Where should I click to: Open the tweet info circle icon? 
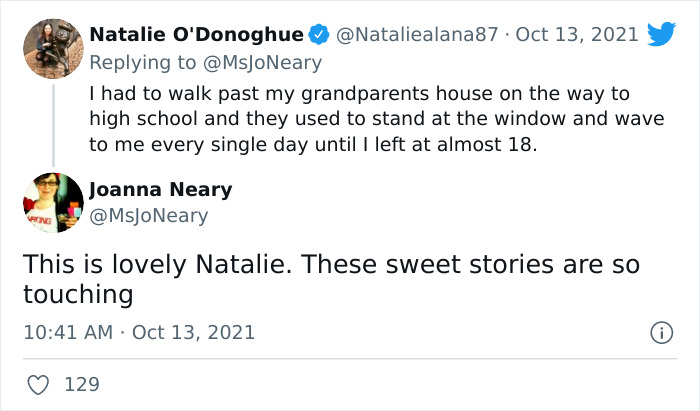[x=660, y=332]
